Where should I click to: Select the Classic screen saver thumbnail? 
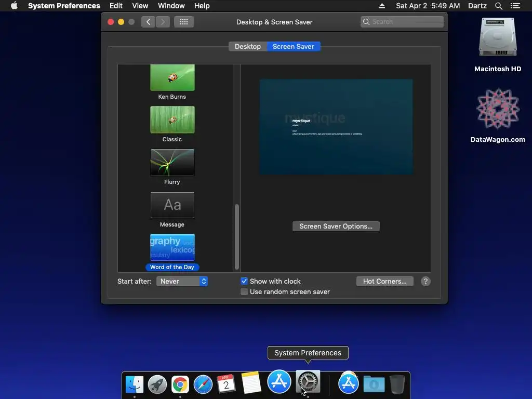[172, 120]
